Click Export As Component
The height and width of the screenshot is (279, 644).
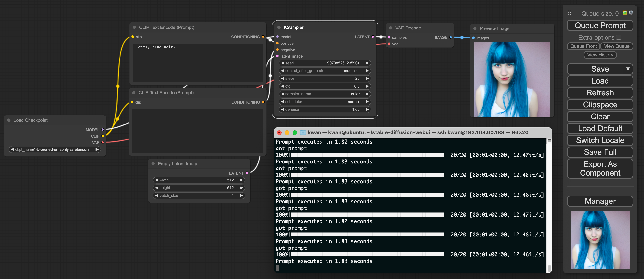click(x=600, y=168)
